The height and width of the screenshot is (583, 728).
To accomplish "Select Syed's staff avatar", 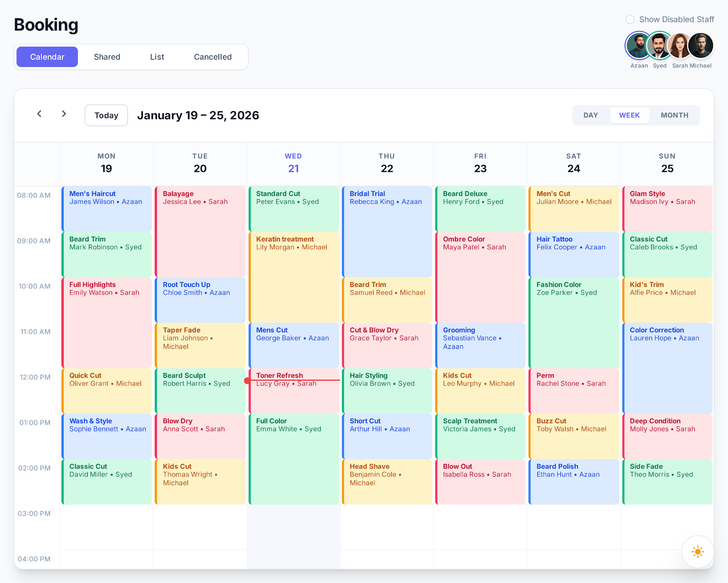I will pyautogui.click(x=659, y=45).
